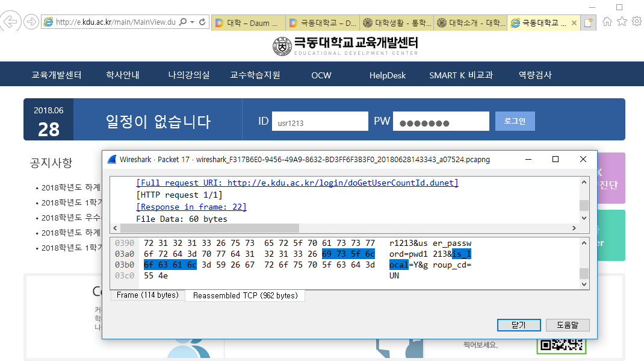
Task: Click the 로그인 button
Action: tap(515, 121)
